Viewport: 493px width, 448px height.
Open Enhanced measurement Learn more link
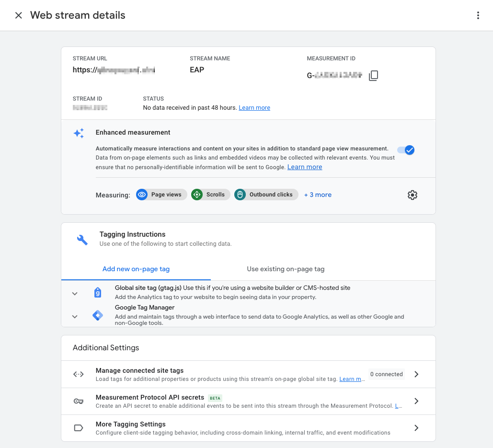[x=305, y=167]
